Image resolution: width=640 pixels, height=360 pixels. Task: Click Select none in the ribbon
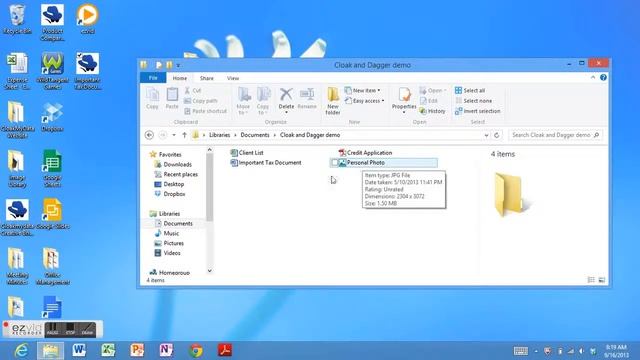pyautogui.click(x=473, y=100)
